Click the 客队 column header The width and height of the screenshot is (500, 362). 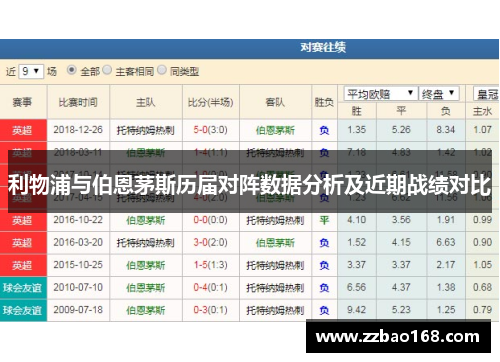click(275, 102)
